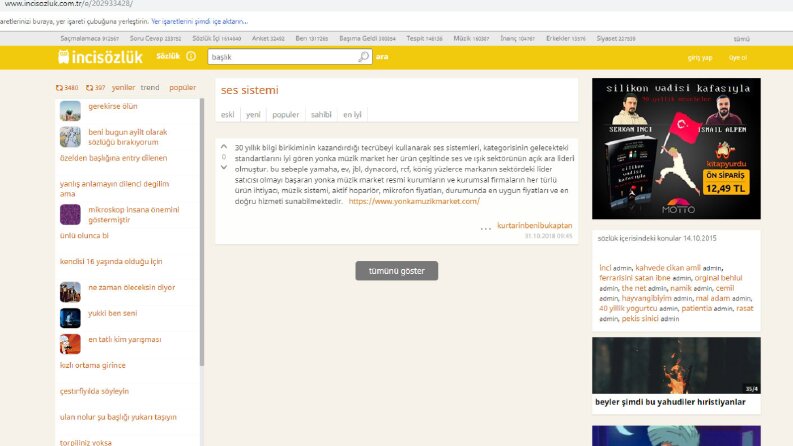Select the eski sort tab
This screenshot has height=446, width=793.
coord(228,115)
